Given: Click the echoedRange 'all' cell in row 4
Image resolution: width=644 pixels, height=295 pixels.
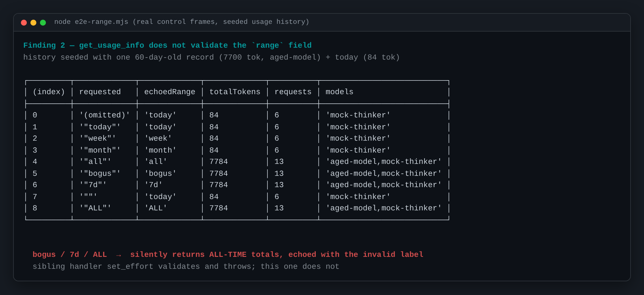Looking at the screenshot, I should pos(156,162).
